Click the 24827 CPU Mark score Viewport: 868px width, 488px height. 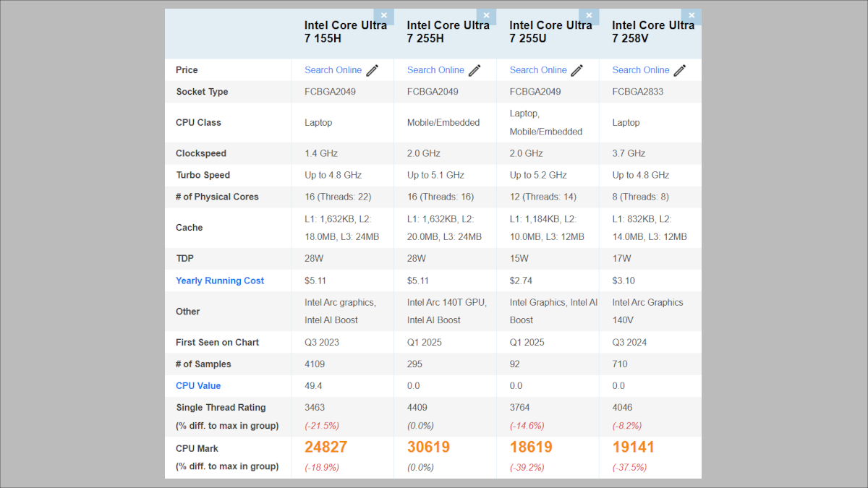(x=325, y=448)
